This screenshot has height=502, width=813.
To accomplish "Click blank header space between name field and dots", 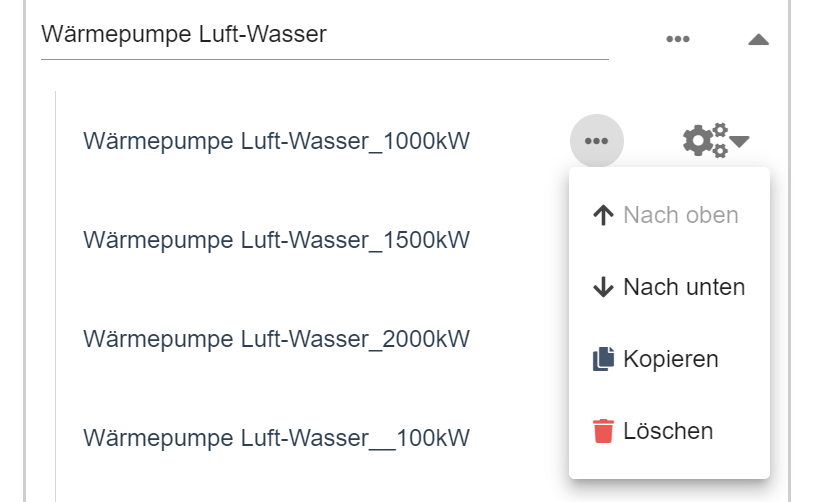I will 635,39.
